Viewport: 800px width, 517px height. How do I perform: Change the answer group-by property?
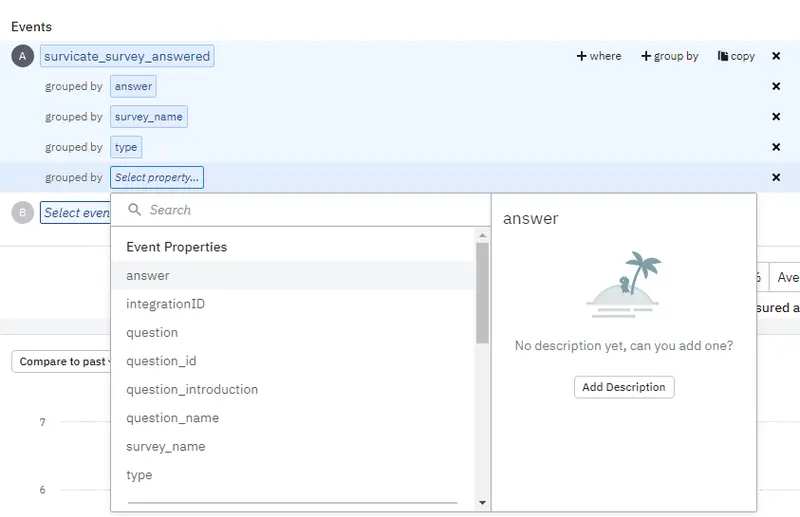coord(133,86)
